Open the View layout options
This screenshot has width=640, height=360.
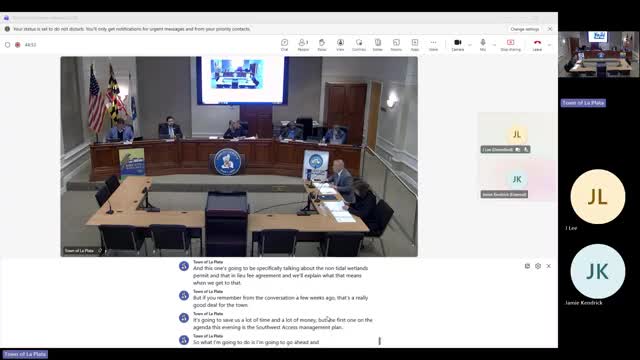pos(340,44)
